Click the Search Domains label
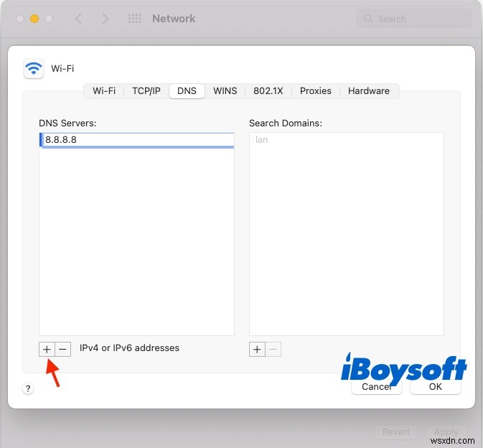This screenshot has height=448, width=483. coord(286,123)
